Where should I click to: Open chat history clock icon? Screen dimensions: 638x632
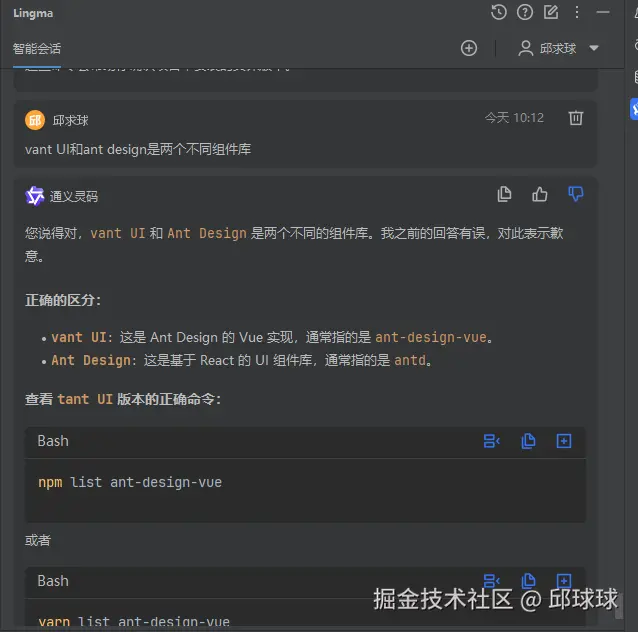point(498,12)
